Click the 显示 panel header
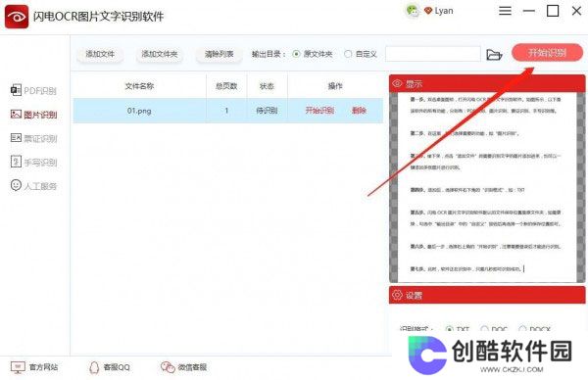Viewport: 588px width, 380px height. point(487,83)
